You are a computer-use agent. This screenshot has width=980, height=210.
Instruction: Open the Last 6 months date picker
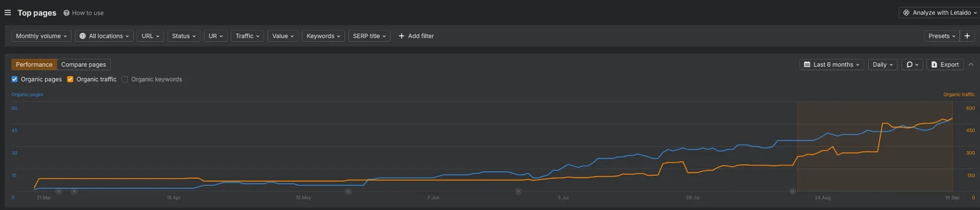tap(832, 64)
